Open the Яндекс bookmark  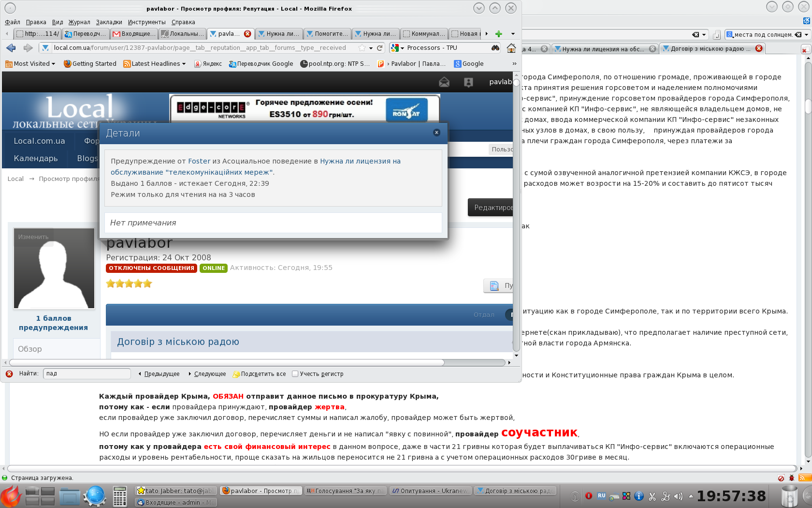pyautogui.click(x=208, y=64)
